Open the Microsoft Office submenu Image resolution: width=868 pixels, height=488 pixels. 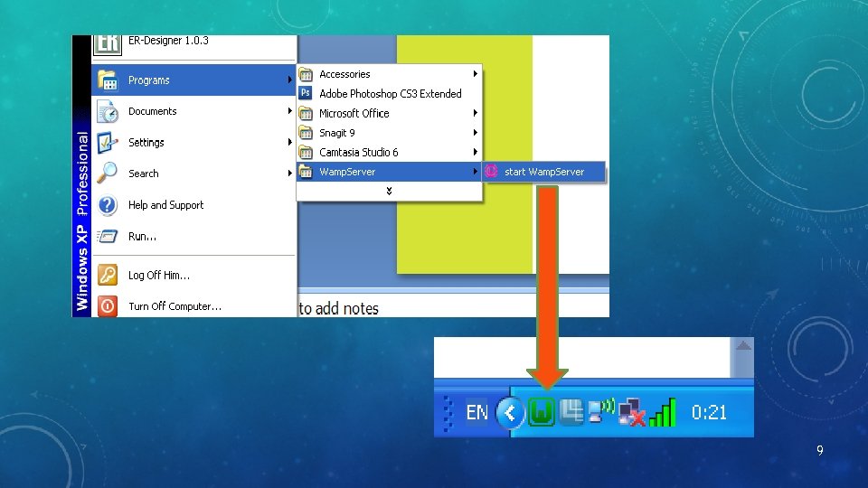389,113
